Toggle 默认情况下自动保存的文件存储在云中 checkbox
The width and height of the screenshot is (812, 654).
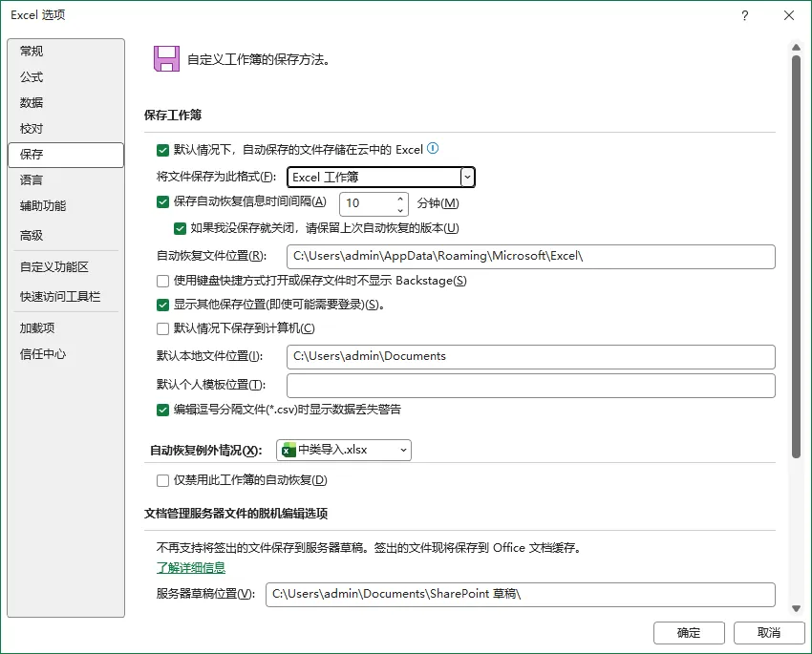[162, 150]
